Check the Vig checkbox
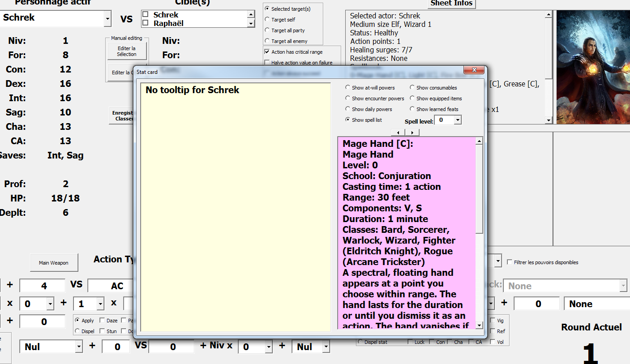 coord(493,321)
